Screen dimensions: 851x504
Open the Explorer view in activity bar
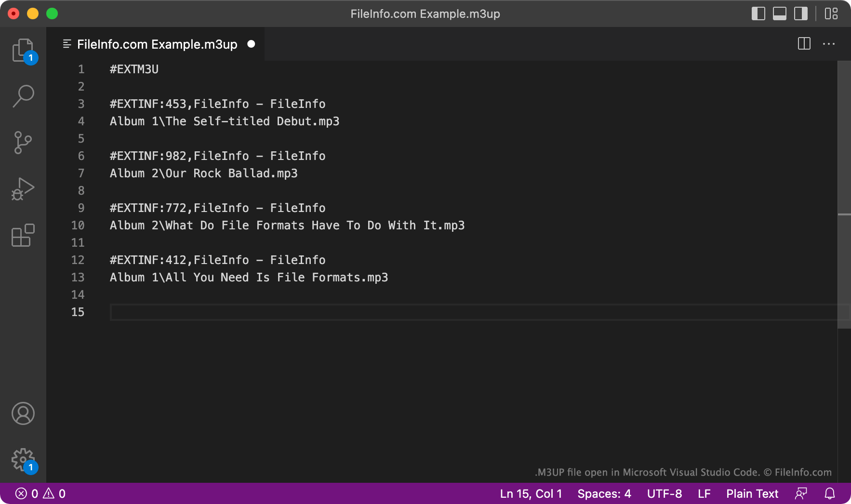click(x=23, y=50)
